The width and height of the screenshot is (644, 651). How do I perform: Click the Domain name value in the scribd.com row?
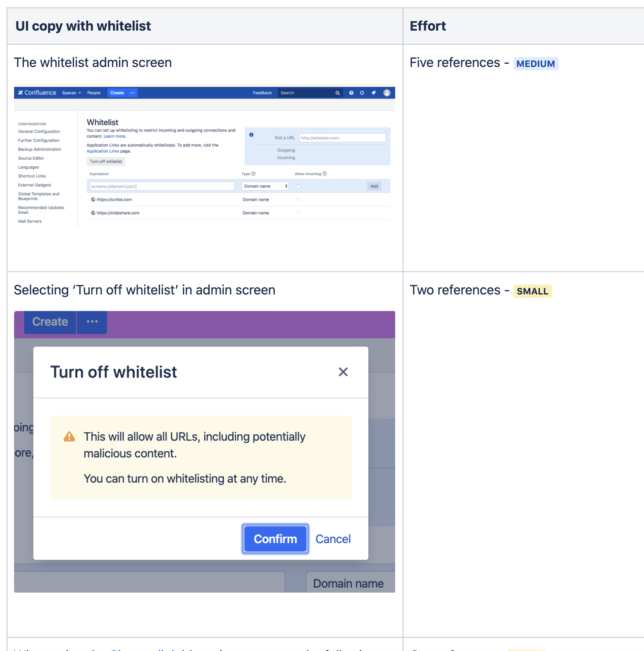click(x=256, y=200)
